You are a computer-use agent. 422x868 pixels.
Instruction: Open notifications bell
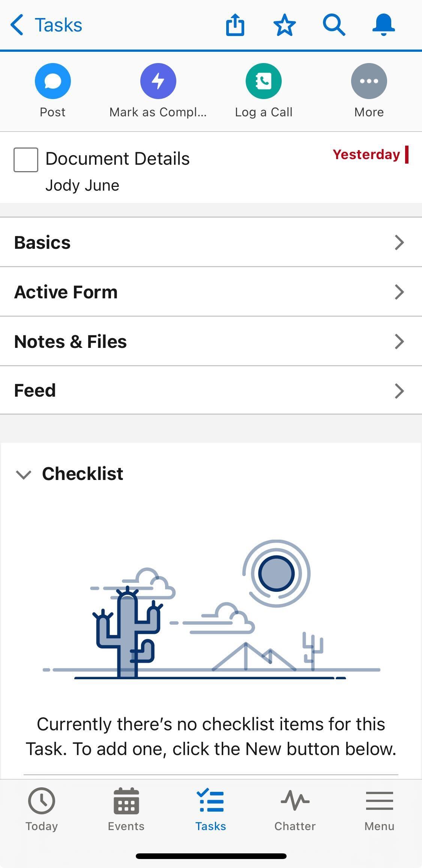(x=383, y=25)
